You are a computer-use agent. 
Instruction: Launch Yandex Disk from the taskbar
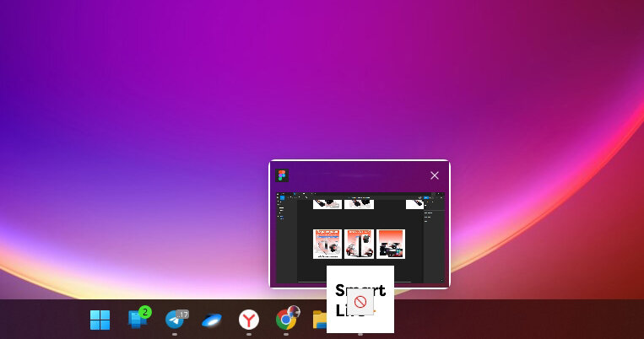pyautogui.click(x=212, y=320)
